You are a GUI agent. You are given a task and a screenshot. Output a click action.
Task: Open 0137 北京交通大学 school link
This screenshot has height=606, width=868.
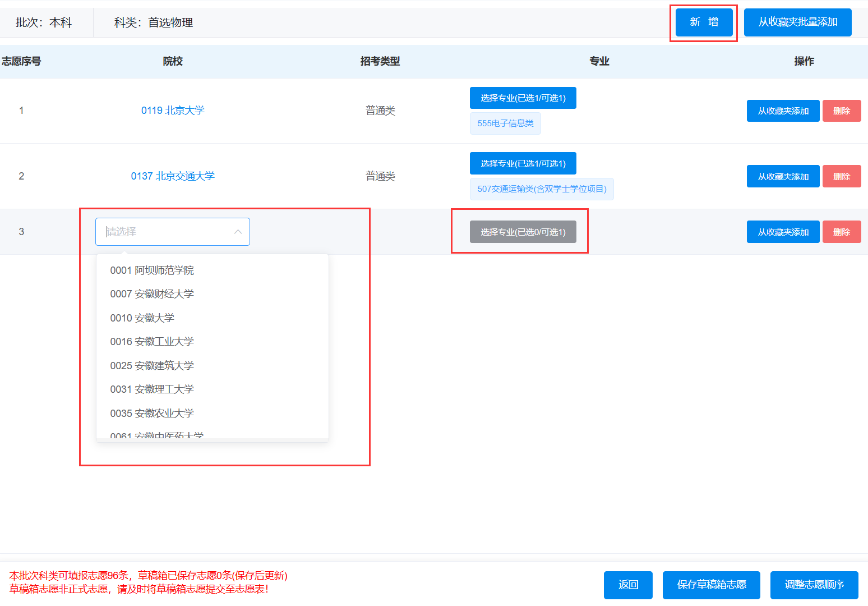(173, 176)
